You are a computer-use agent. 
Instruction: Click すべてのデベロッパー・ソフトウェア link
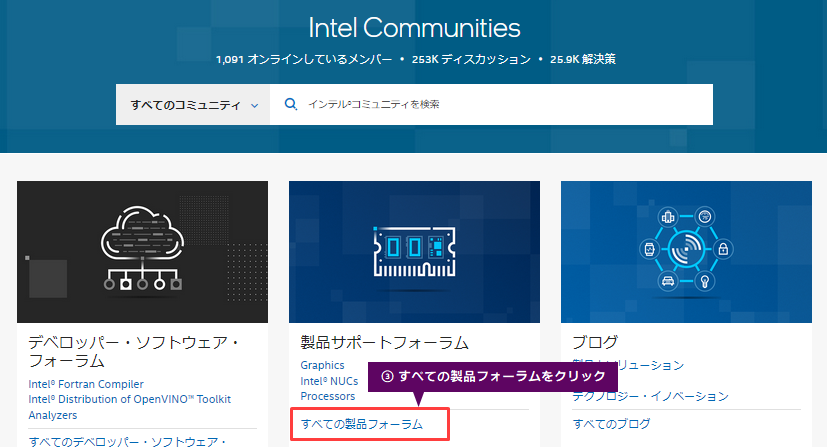(127, 442)
